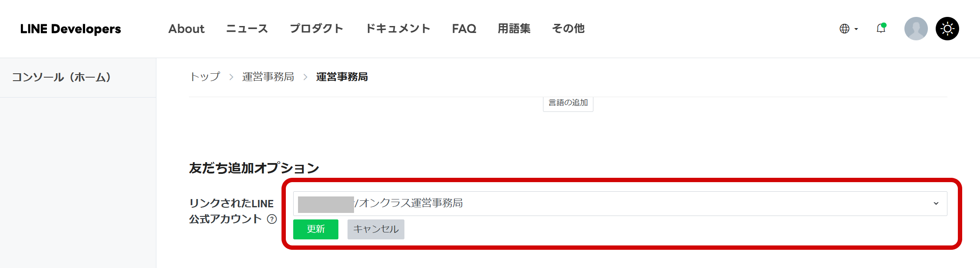Open the ニュース menu item

coord(247,29)
